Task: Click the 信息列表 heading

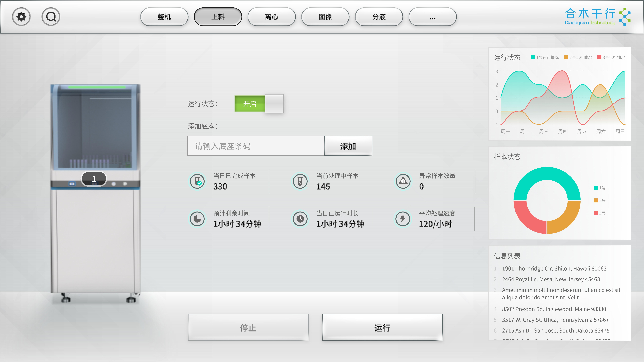Action: point(507,256)
